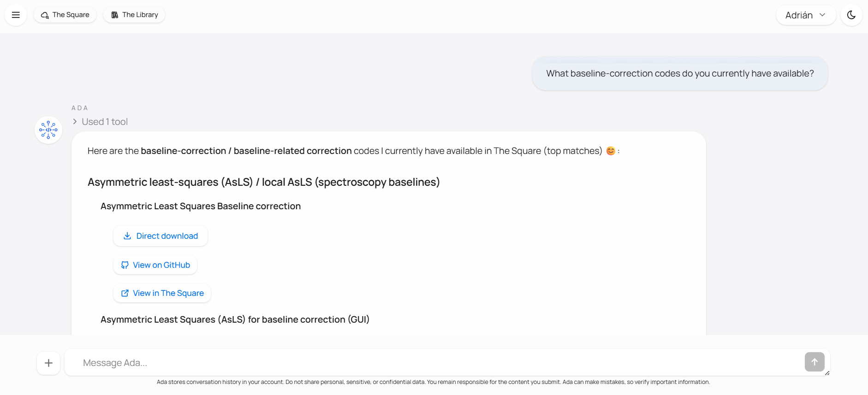The image size is (868, 395).
Task: Click the chevron arrow next to Adrián
Action: pyautogui.click(x=822, y=15)
